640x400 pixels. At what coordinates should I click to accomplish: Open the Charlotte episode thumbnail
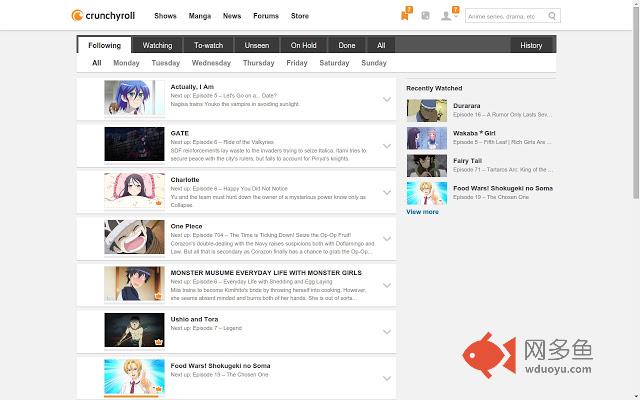pos(134,191)
